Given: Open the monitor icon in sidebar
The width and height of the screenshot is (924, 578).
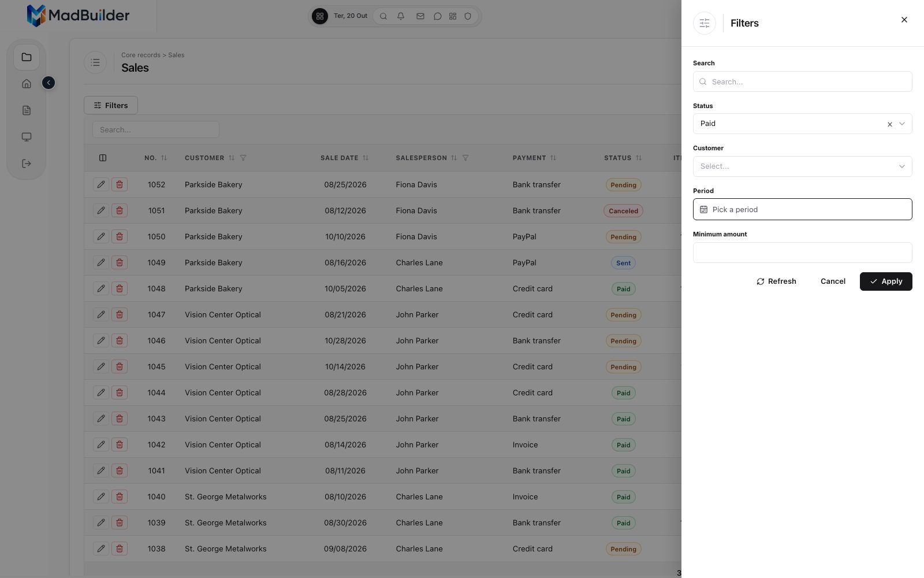Looking at the screenshot, I should point(27,137).
